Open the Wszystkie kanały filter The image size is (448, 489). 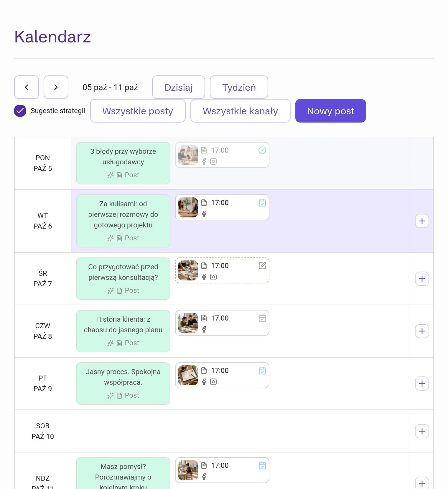(241, 111)
